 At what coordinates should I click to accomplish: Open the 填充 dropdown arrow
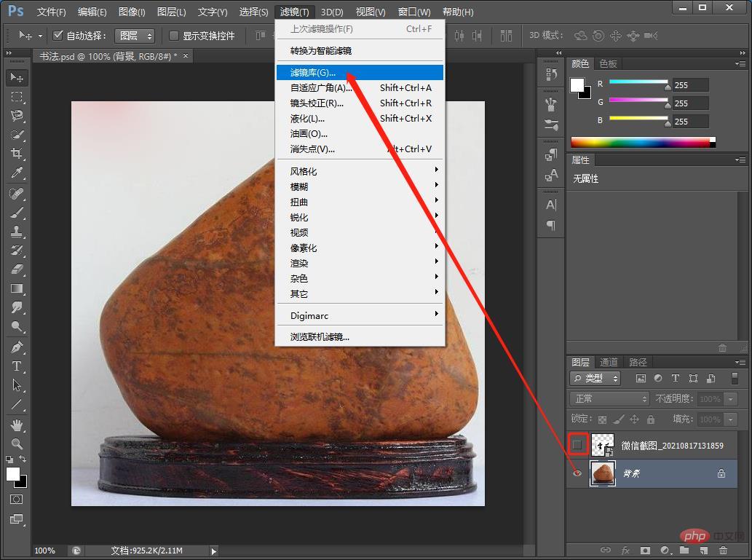731,419
